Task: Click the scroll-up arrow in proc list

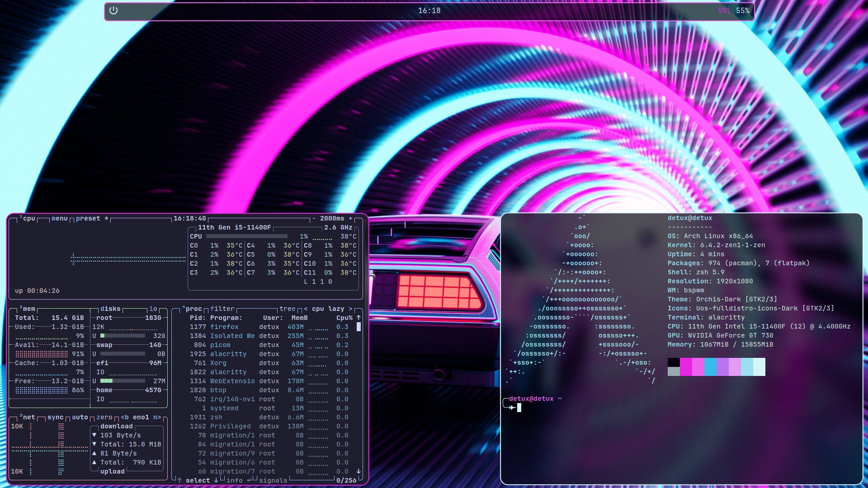Action: pyautogui.click(x=359, y=318)
